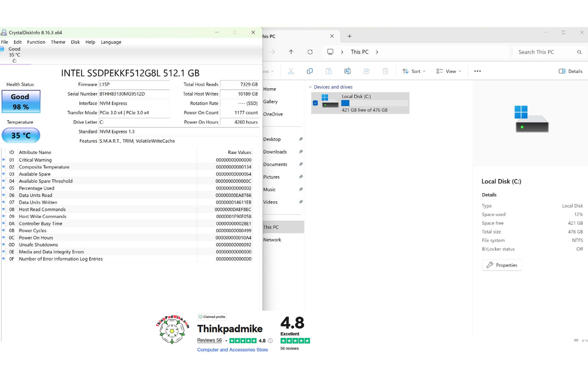This screenshot has height=369, width=588.
Task: Open the View dropdown menu
Action: (x=448, y=71)
